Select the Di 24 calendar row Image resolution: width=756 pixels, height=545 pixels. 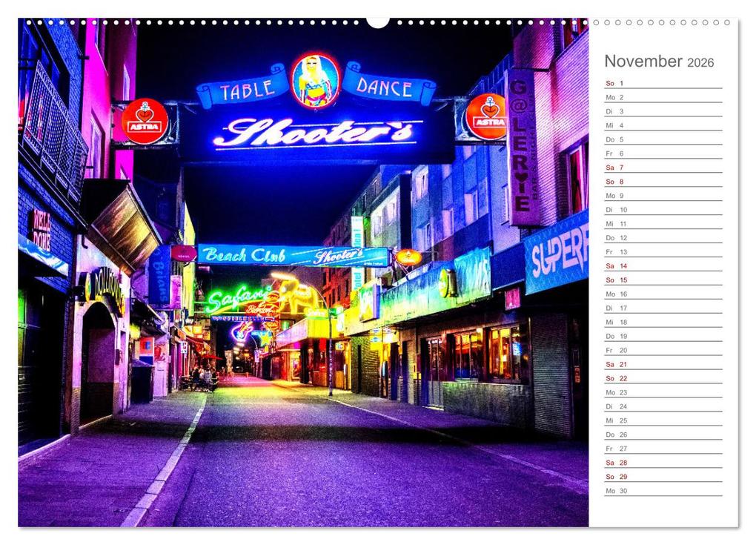click(663, 406)
